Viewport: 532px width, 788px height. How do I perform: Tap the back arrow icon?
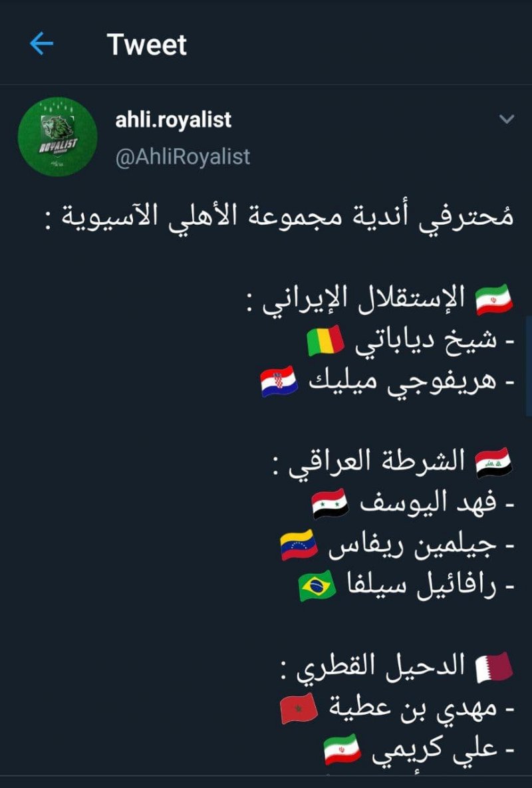[41, 45]
